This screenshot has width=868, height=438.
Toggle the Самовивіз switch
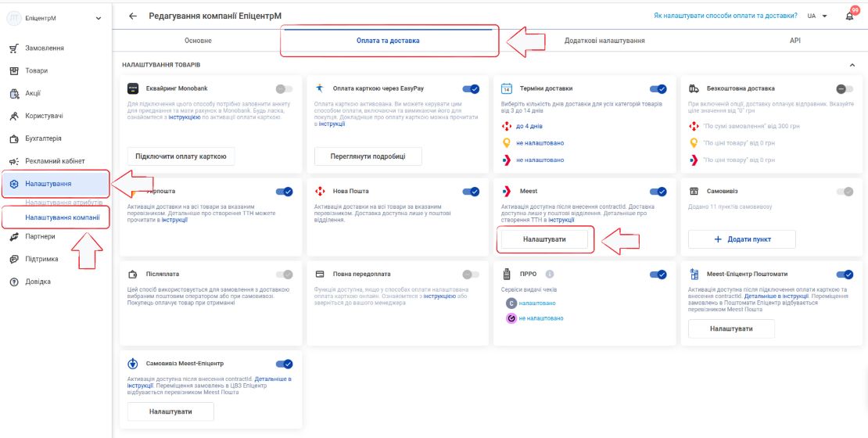845,192
